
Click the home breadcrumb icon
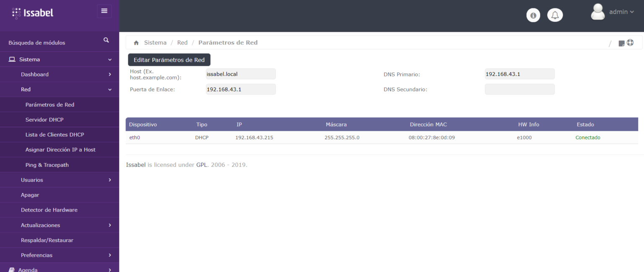pyautogui.click(x=136, y=42)
